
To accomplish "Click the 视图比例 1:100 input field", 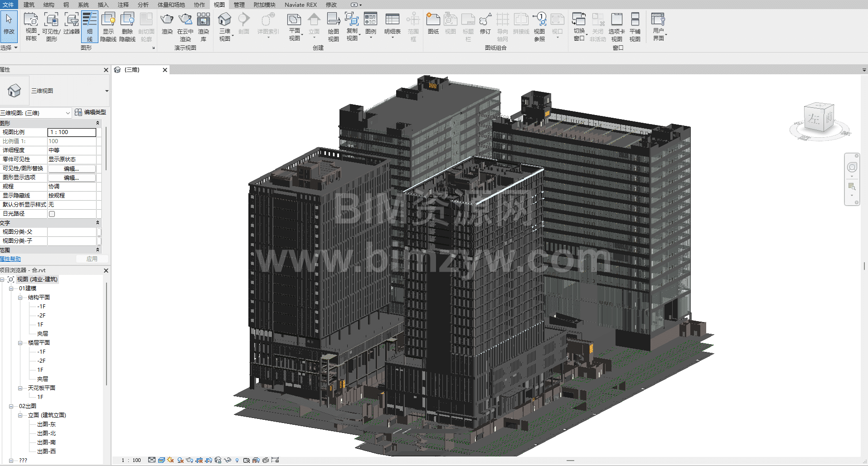I will (72, 132).
